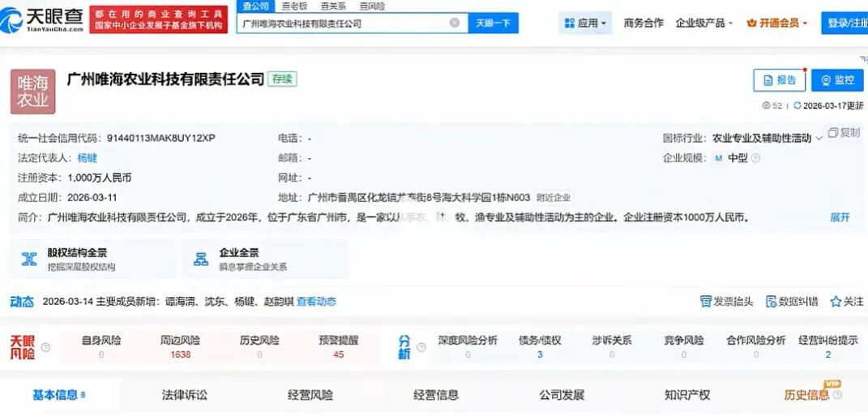868x417 pixels.
Task: Click the company address text
Action: (418, 198)
